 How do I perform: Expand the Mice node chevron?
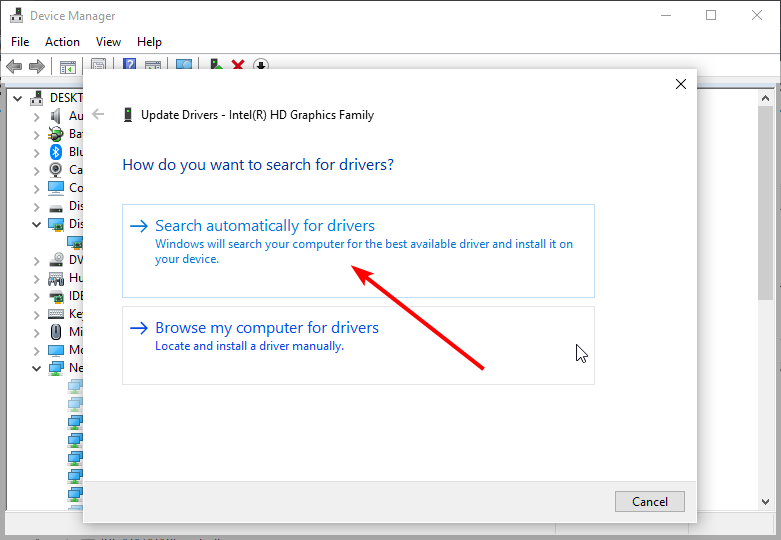[x=36, y=332]
